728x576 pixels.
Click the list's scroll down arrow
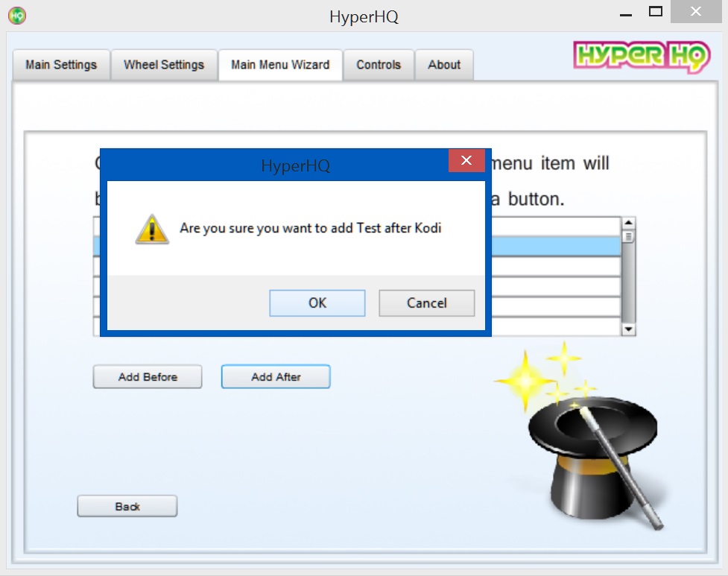tap(628, 329)
